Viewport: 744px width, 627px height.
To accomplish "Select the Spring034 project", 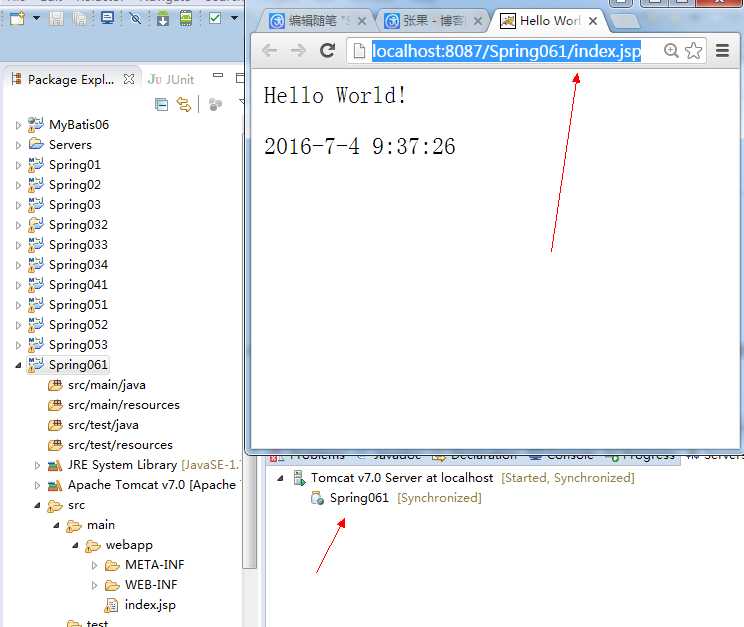I will (x=78, y=265).
